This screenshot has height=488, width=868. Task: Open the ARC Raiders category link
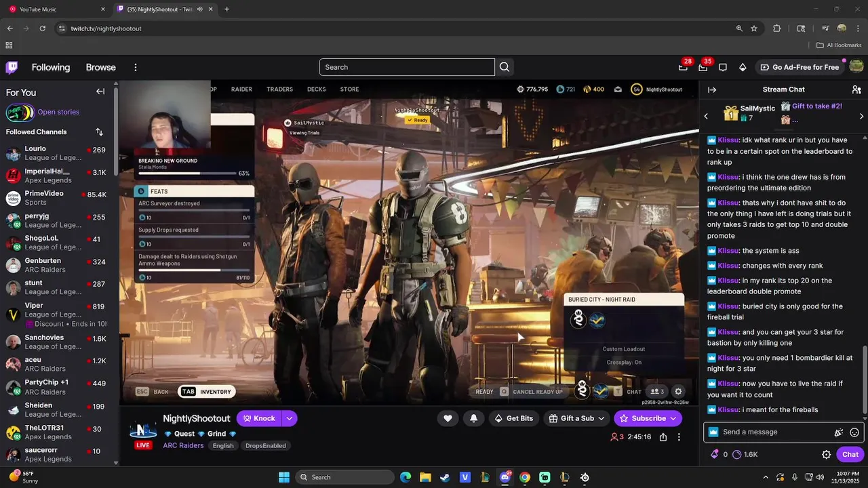182,445
